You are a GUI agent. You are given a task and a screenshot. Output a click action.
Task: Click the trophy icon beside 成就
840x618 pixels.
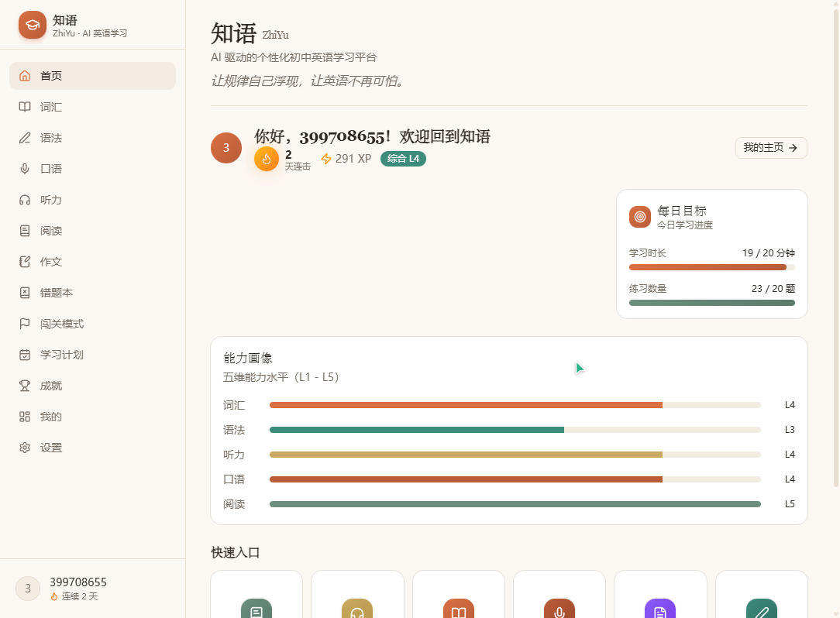(25, 386)
